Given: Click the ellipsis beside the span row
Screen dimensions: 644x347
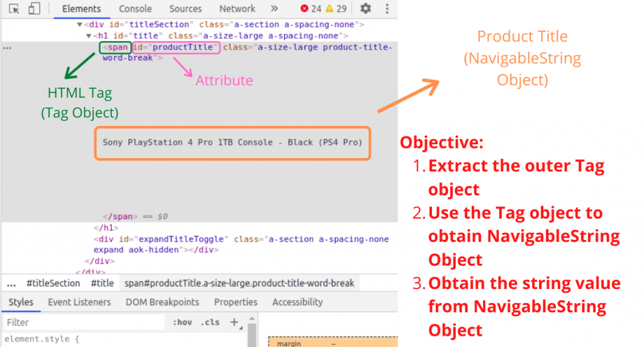Looking at the screenshot, I should click(x=7, y=48).
